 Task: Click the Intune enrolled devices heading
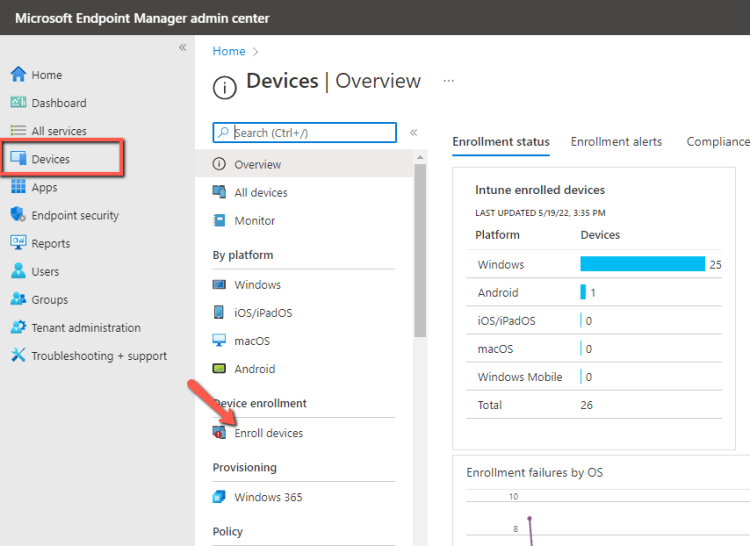point(540,190)
